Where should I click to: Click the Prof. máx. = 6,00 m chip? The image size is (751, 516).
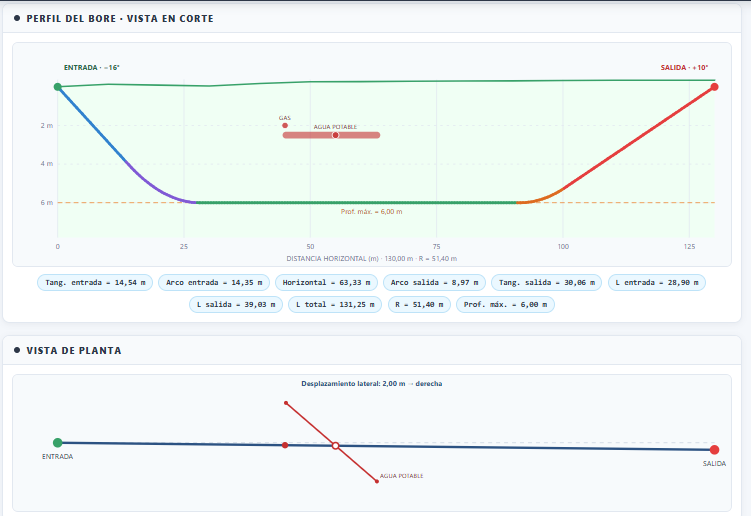[x=505, y=305]
